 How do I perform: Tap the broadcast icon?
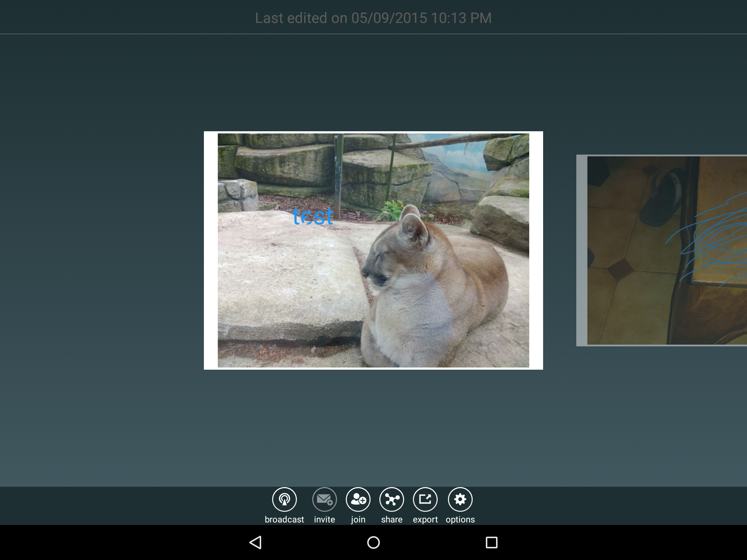[285, 499]
